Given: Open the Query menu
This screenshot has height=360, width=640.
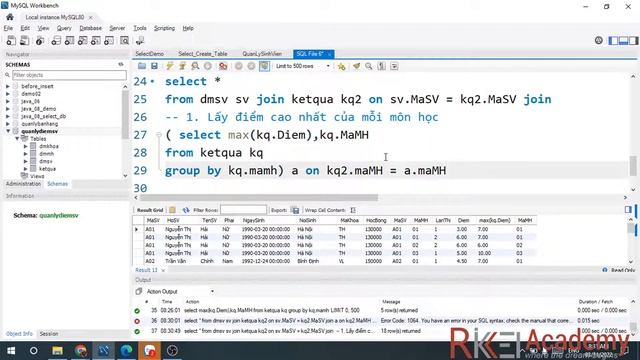Looking at the screenshot, I should [64, 28].
